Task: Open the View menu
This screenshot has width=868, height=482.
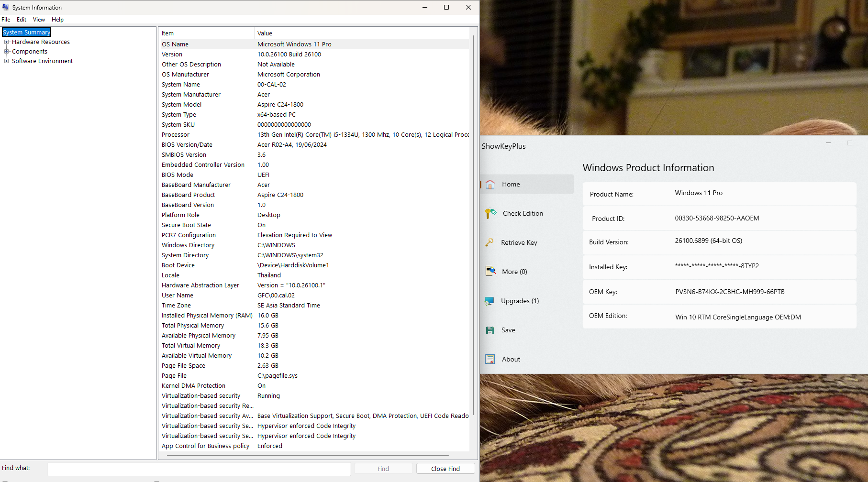Action: [x=39, y=20]
